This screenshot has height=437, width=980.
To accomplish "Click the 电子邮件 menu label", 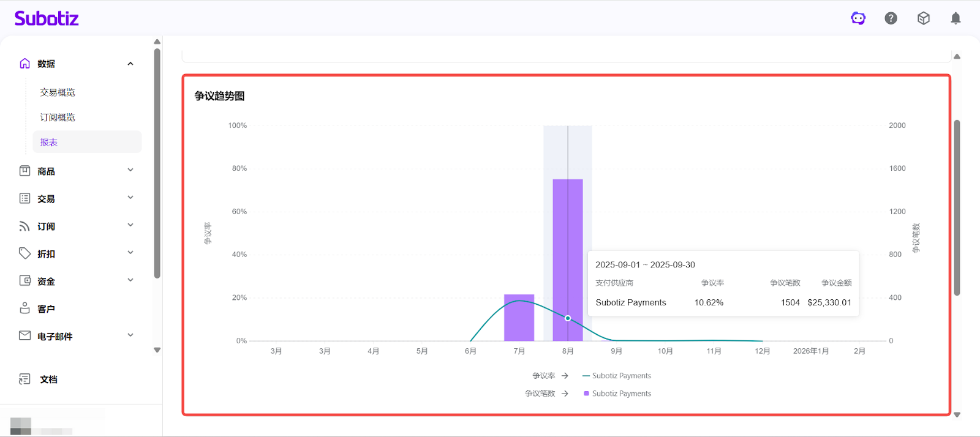I will pos(55,337).
